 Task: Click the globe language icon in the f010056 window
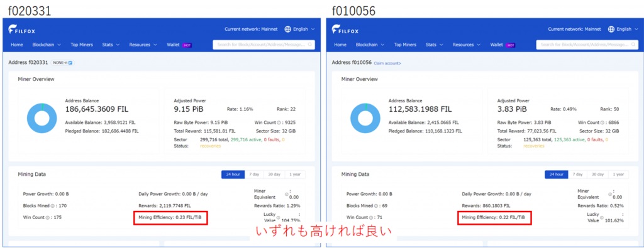[611, 29]
